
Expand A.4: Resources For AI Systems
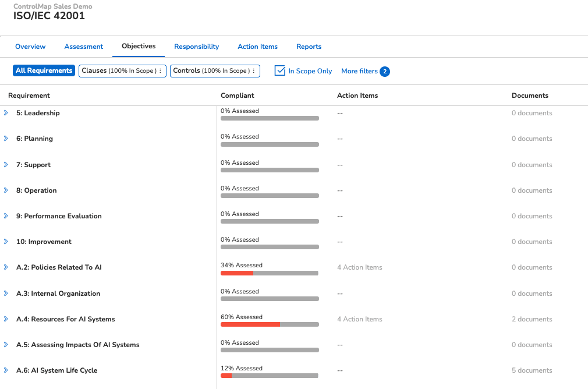click(x=6, y=319)
